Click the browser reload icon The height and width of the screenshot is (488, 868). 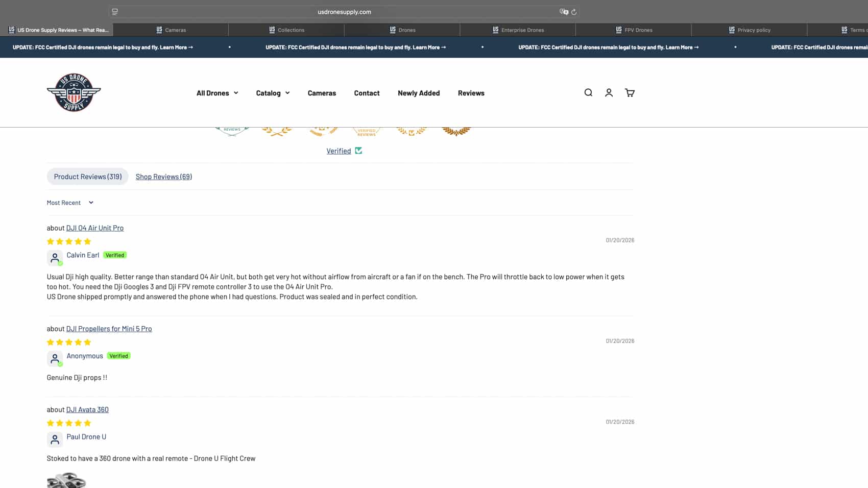point(574,12)
